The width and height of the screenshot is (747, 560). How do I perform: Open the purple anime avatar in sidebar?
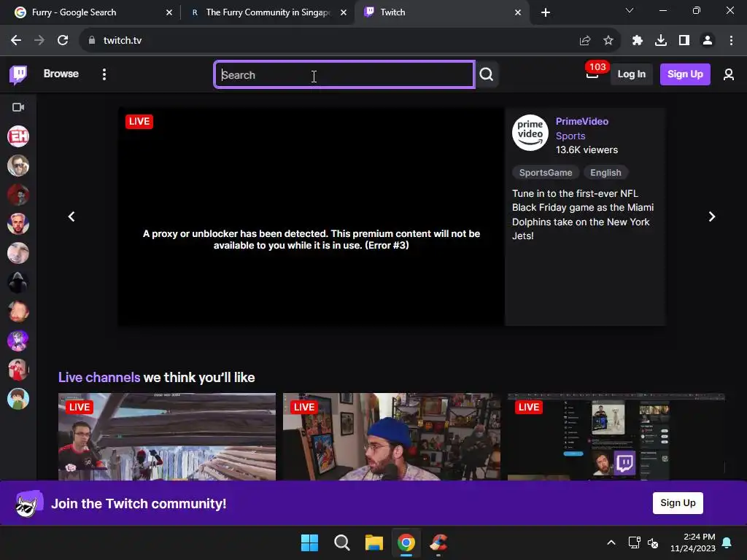pos(18,341)
